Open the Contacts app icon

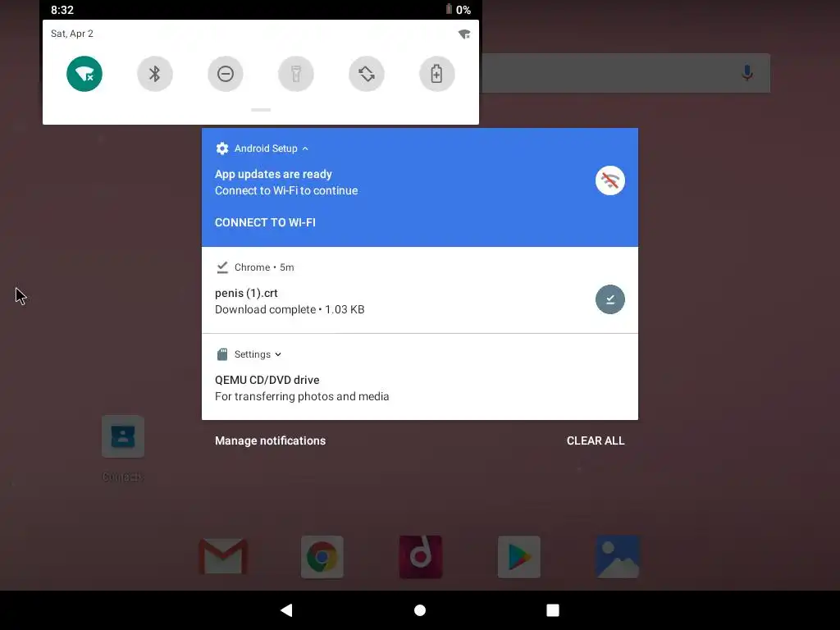(x=123, y=436)
